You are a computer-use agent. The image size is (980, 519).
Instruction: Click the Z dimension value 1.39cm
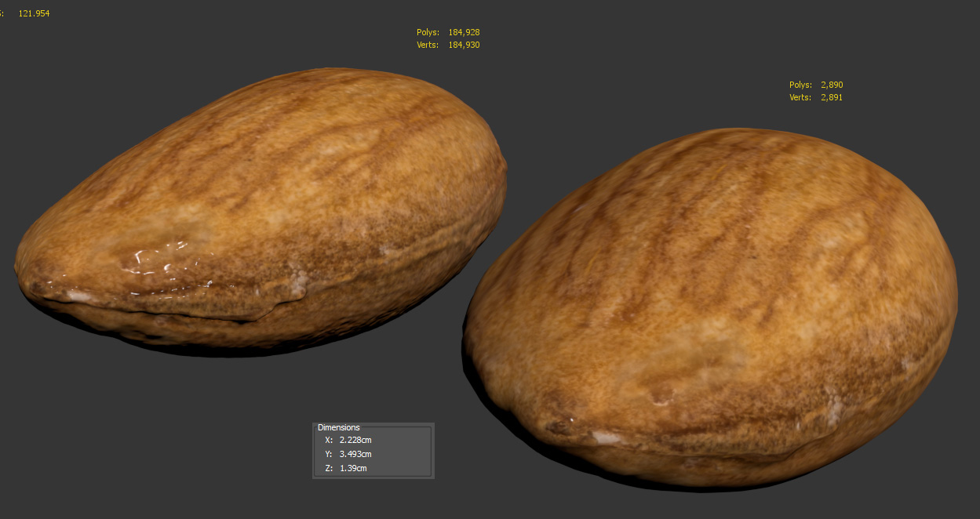click(353, 469)
